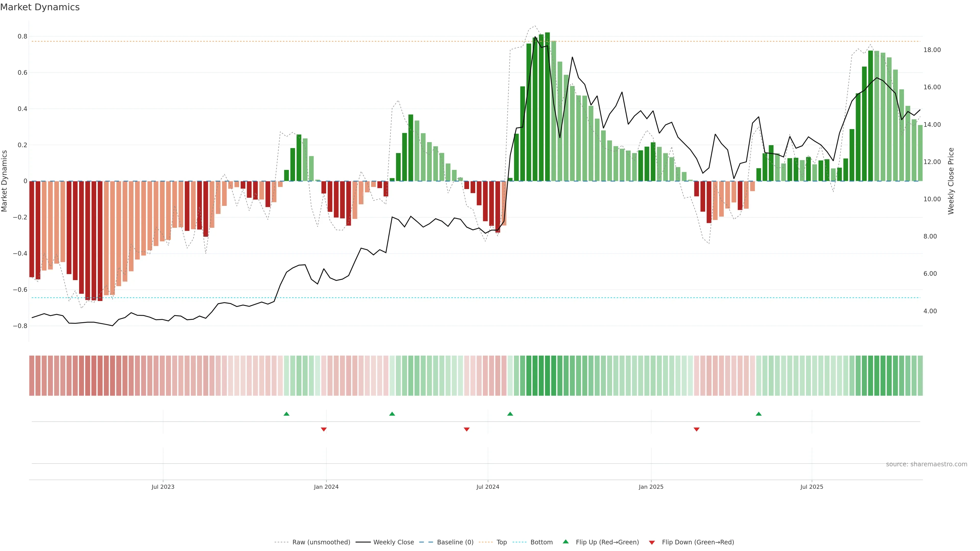The image size is (980, 551).
Task: Click red triangle icon in Flip Down legend
Action: [x=652, y=542]
